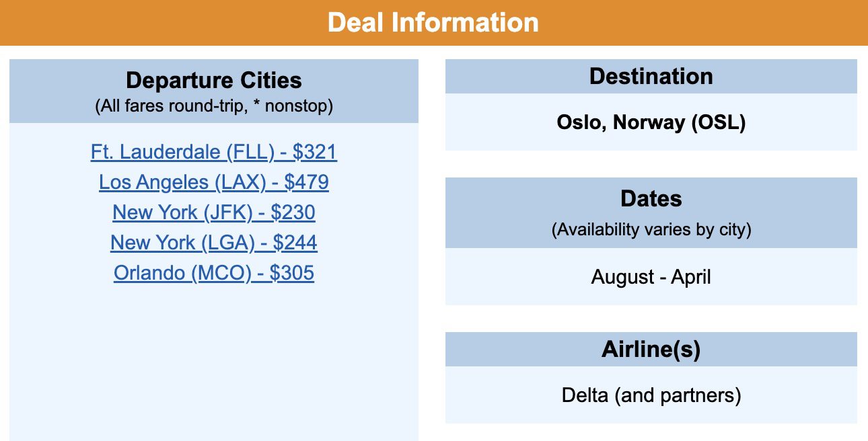The height and width of the screenshot is (441, 868).
Task: Select the Delta (and partners) airline text
Action: tap(651, 396)
